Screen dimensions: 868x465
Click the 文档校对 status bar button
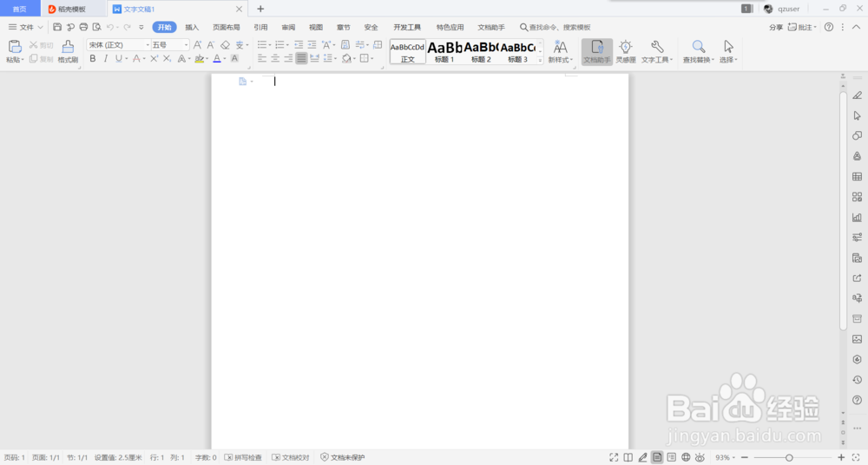point(291,457)
